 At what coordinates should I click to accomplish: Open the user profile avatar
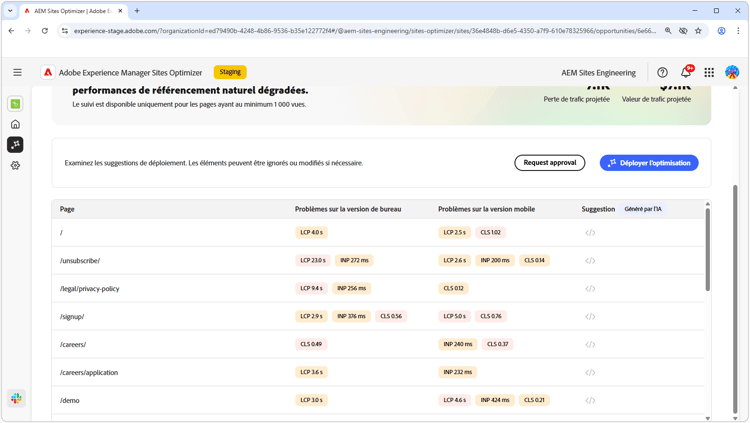click(732, 72)
